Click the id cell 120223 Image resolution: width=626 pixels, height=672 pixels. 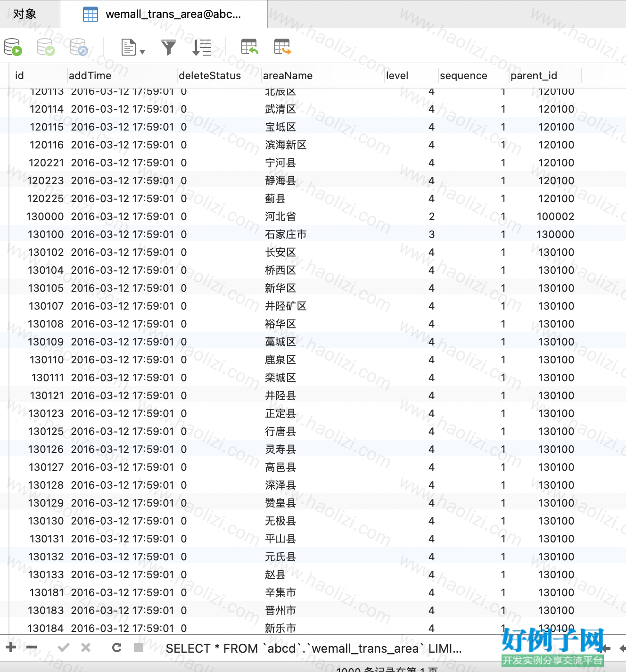[x=45, y=180]
